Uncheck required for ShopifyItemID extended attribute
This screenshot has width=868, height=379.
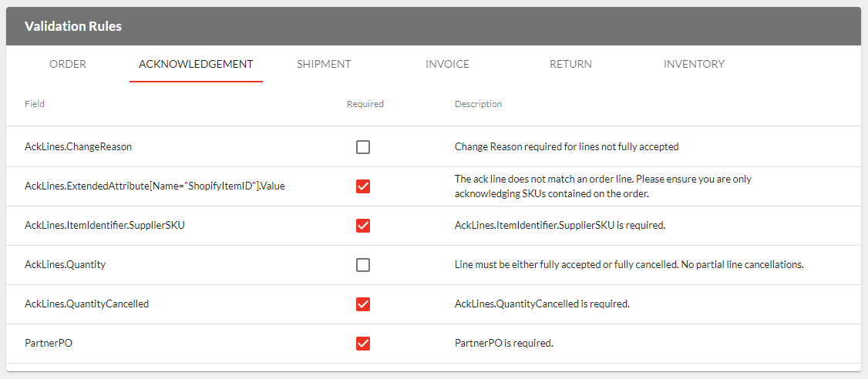363,186
